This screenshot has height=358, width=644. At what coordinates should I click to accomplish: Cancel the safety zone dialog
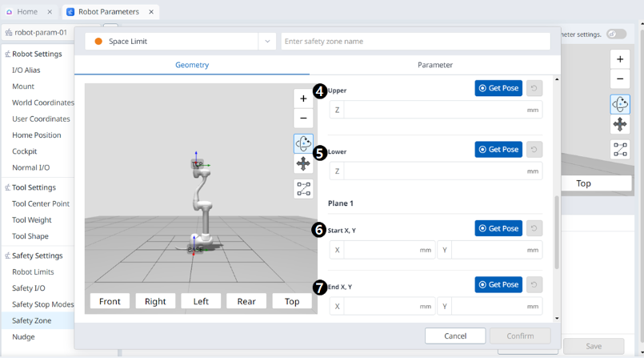(x=454, y=336)
